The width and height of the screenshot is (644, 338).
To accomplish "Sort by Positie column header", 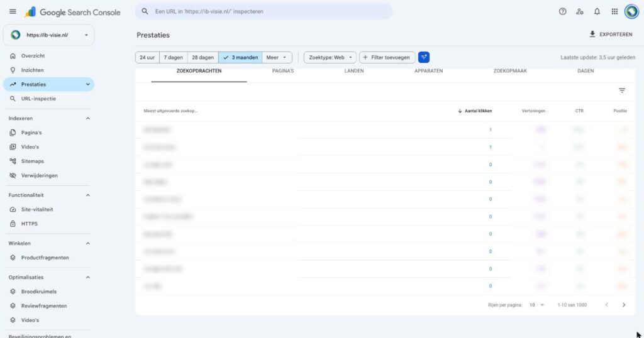I will pos(620,111).
